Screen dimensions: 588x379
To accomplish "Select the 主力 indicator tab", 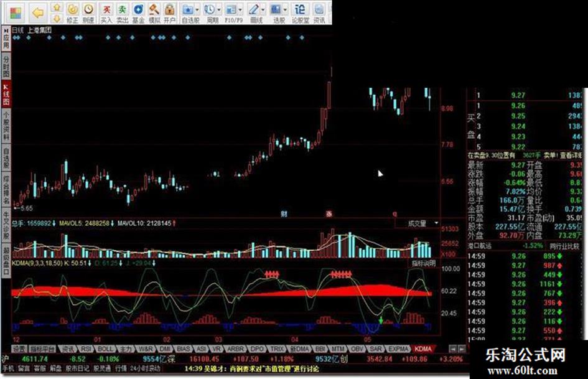I will point(126,349).
